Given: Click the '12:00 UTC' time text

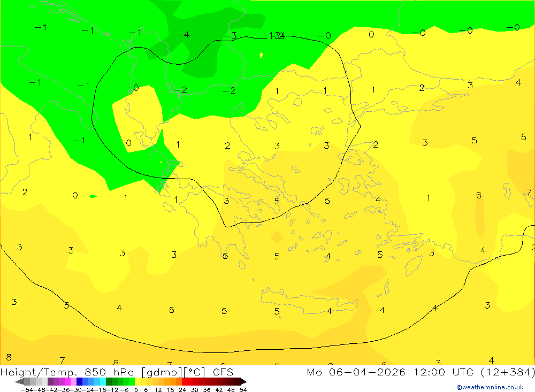Looking at the screenshot, I should tap(445, 372).
